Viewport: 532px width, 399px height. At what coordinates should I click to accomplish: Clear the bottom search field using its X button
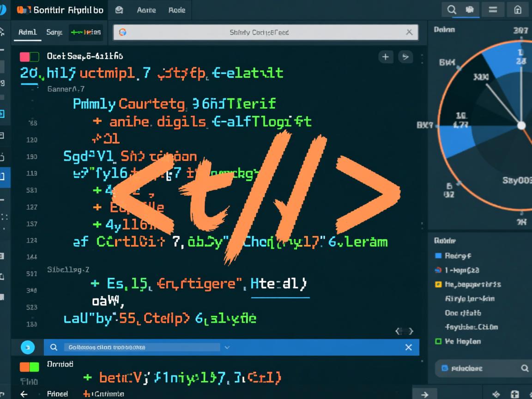408,347
